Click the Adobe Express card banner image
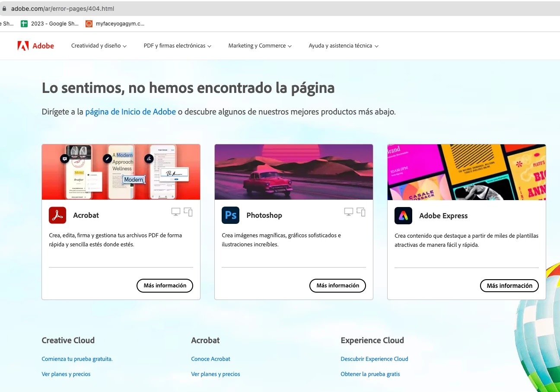Image resolution: width=560 pixels, height=392 pixels. (467, 172)
